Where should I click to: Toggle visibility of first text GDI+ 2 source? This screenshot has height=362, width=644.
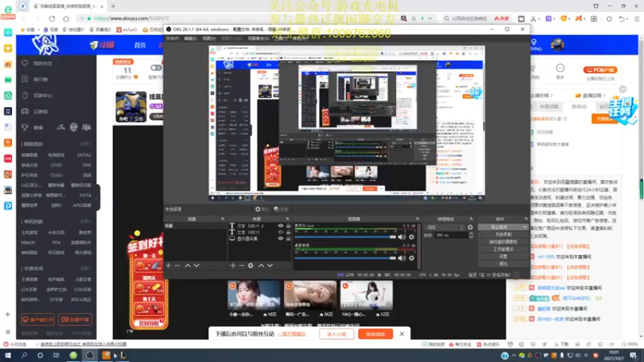pyautogui.click(x=280, y=226)
